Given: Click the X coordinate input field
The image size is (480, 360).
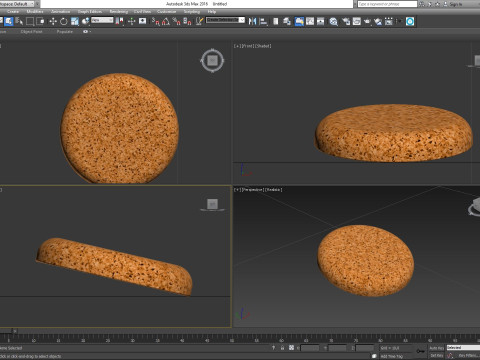Looking at the screenshot, I should coord(310,348).
